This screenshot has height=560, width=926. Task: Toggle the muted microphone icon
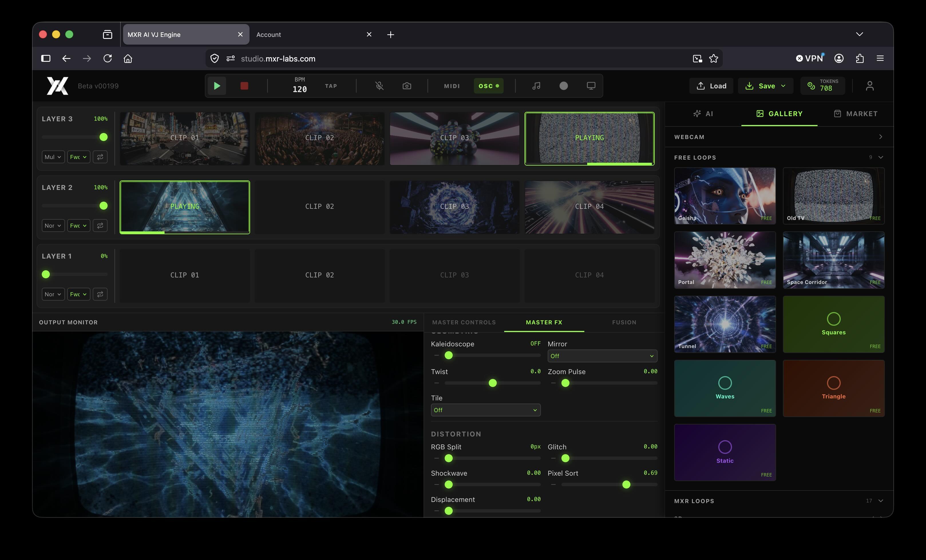tap(379, 86)
